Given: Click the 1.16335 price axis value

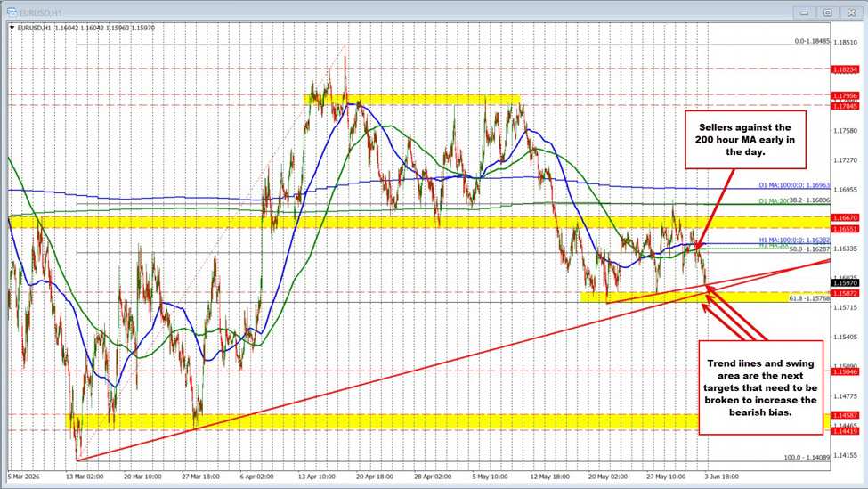Looking at the screenshot, I should click(x=846, y=249).
